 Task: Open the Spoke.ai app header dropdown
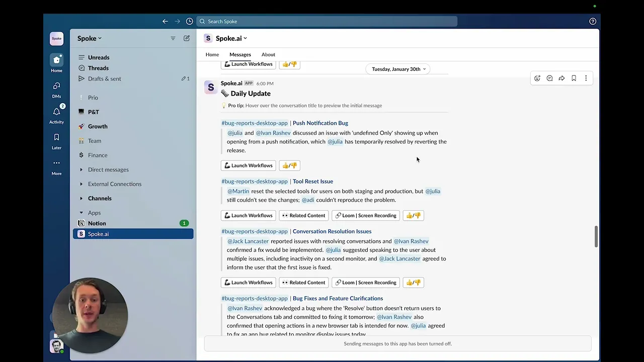(231, 38)
